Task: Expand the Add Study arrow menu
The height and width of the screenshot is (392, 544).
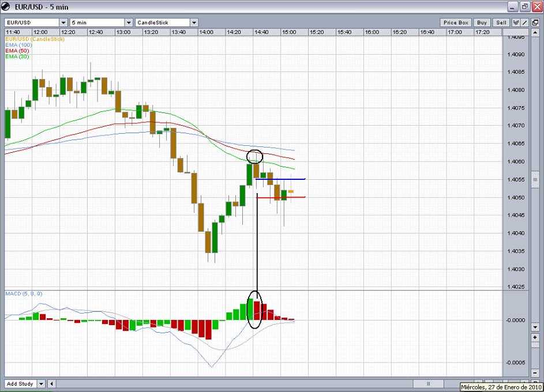Action: click(42, 383)
